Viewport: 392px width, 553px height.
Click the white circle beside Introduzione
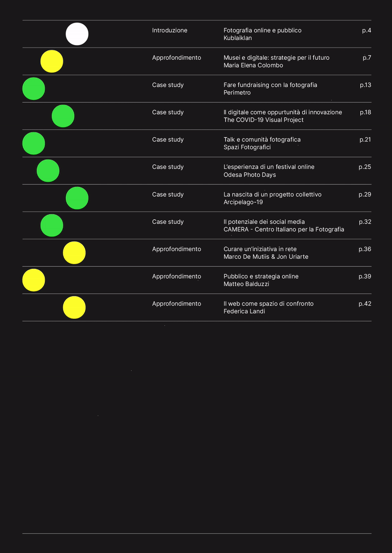(x=77, y=34)
